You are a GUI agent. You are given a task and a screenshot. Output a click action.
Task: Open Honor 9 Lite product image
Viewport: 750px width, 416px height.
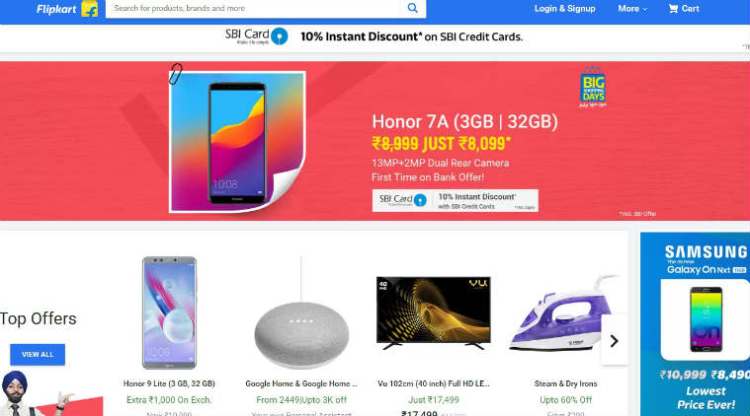[169, 313]
